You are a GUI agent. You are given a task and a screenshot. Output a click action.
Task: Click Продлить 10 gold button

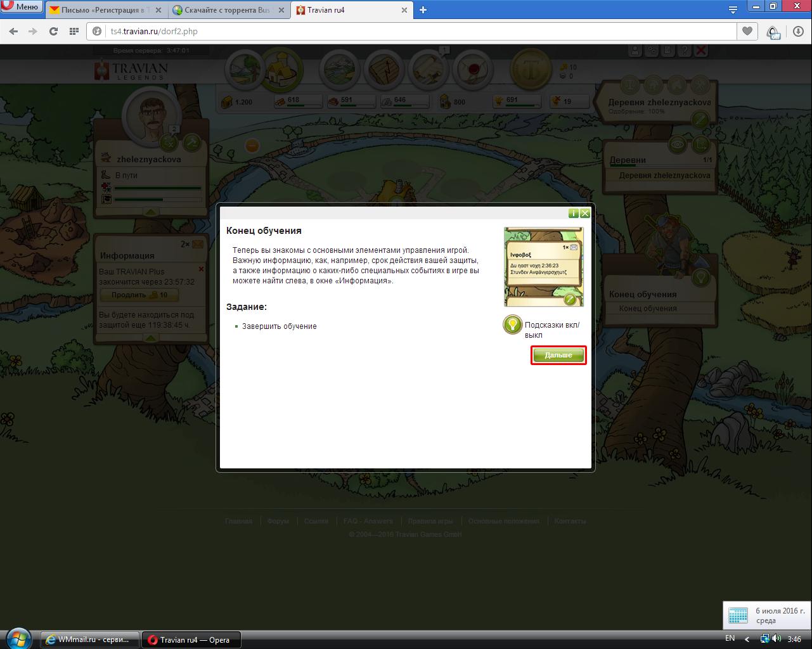pyautogui.click(x=139, y=295)
